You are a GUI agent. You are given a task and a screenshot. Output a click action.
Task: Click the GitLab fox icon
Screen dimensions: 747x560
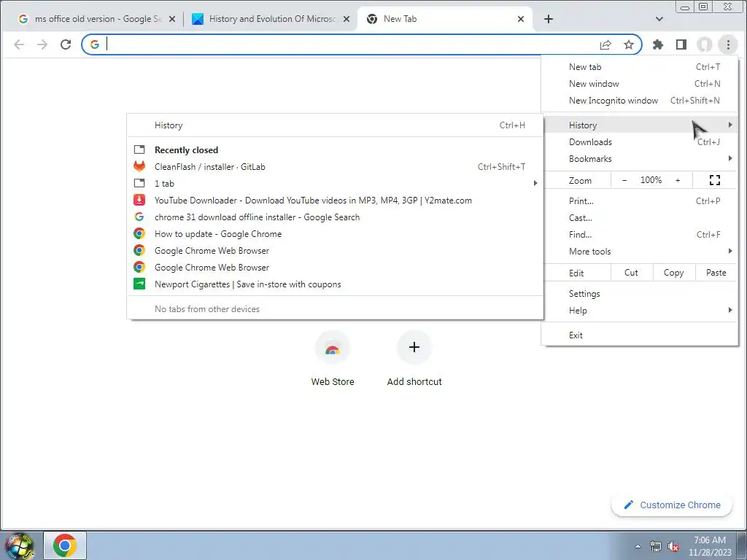tap(139, 166)
